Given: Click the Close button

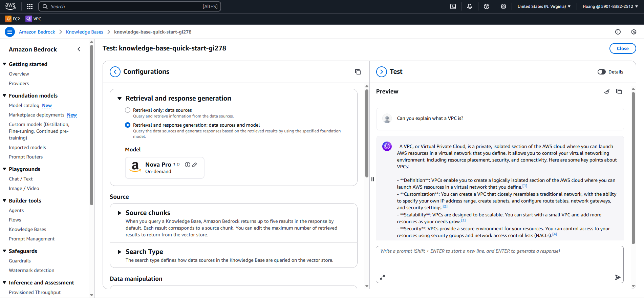Looking at the screenshot, I should click(623, 48).
